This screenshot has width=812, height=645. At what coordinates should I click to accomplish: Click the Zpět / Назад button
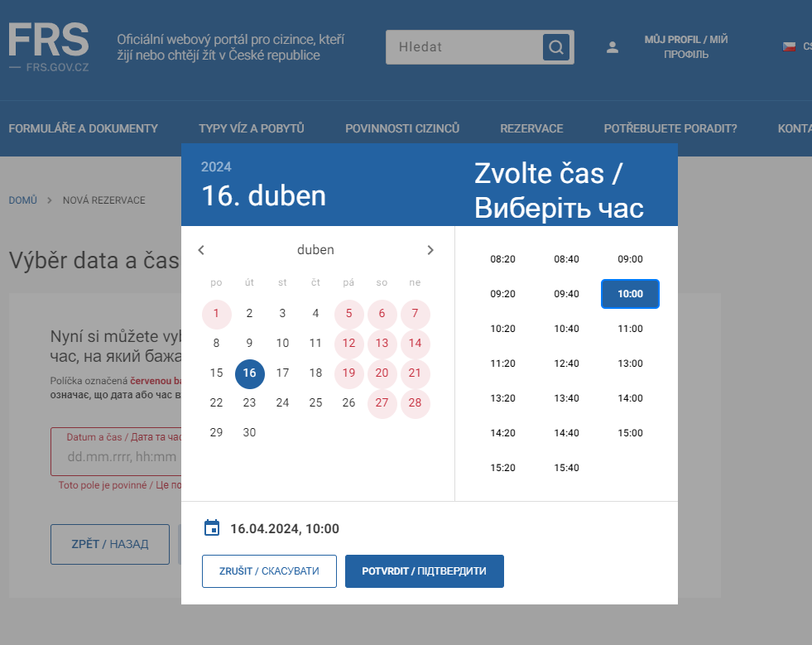click(x=110, y=544)
